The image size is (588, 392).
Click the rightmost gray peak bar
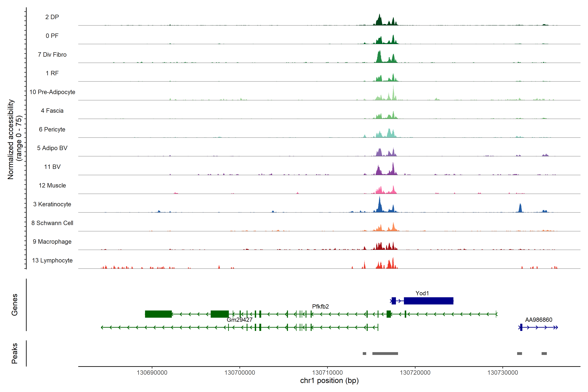point(544,353)
